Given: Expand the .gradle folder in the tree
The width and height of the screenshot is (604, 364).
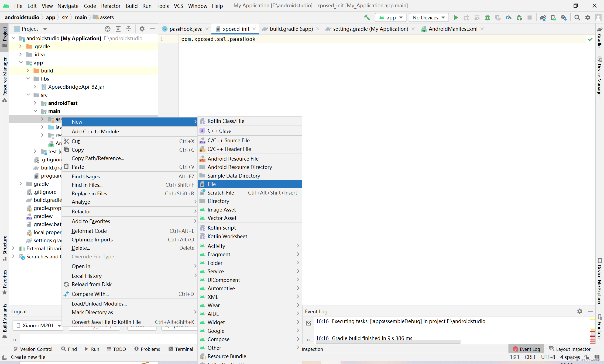Looking at the screenshot, I should pos(20,46).
